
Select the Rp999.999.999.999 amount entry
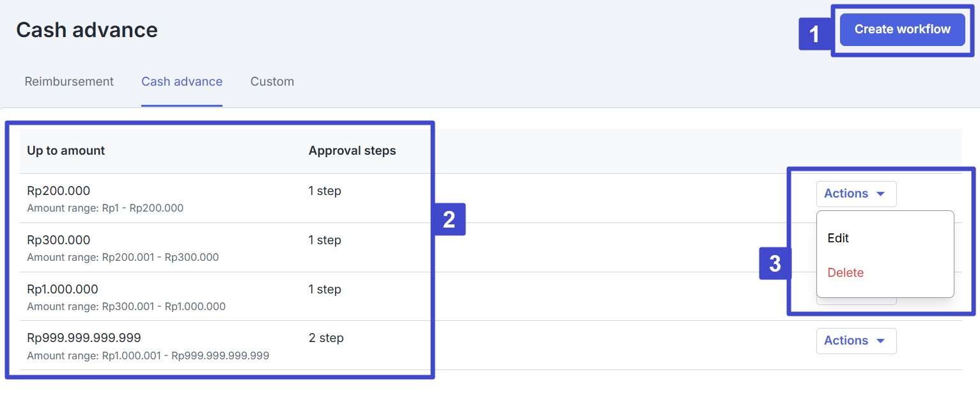[84, 338]
